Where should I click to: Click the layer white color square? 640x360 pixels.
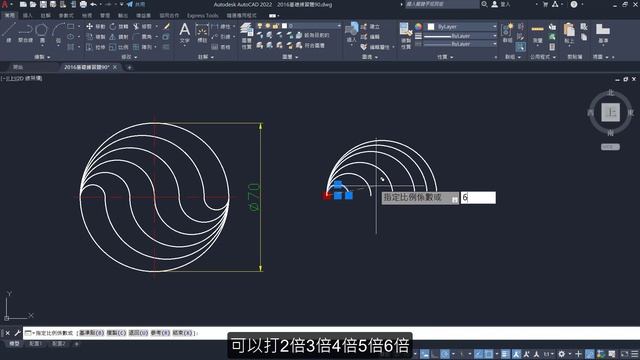point(284,26)
